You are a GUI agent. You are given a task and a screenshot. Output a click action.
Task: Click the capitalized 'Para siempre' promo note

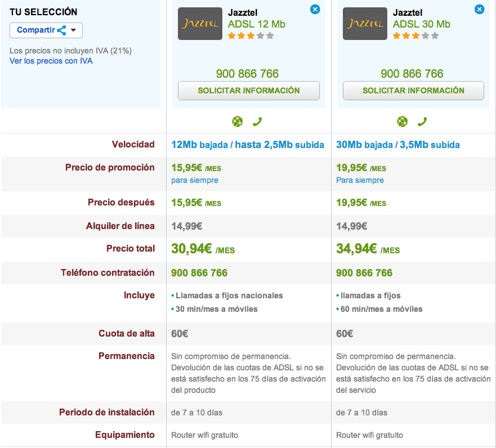[360, 180]
